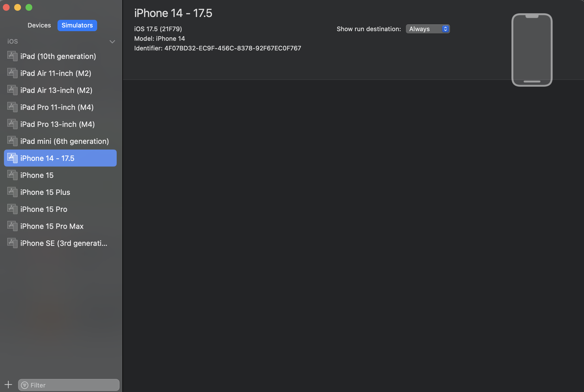The image size is (584, 392).
Task: Switch to the Devices tab
Action: click(x=39, y=25)
